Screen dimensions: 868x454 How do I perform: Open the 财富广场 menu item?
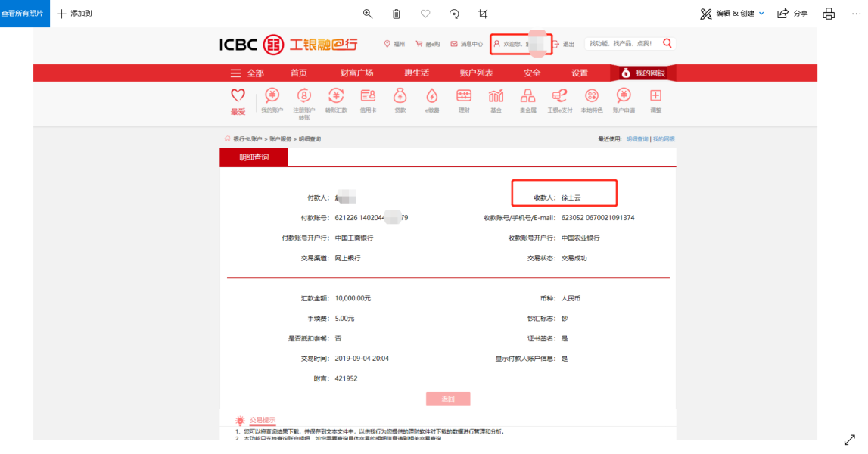(356, 73)
